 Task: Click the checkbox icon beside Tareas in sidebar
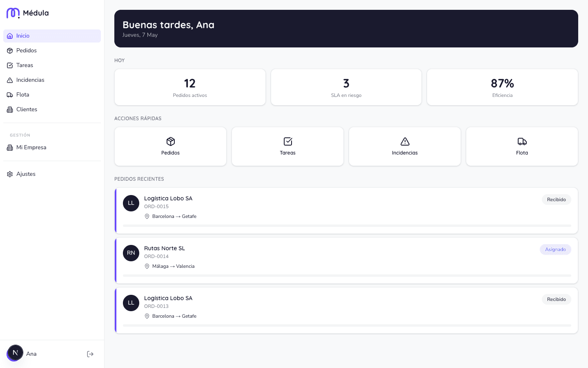(10, 65)
